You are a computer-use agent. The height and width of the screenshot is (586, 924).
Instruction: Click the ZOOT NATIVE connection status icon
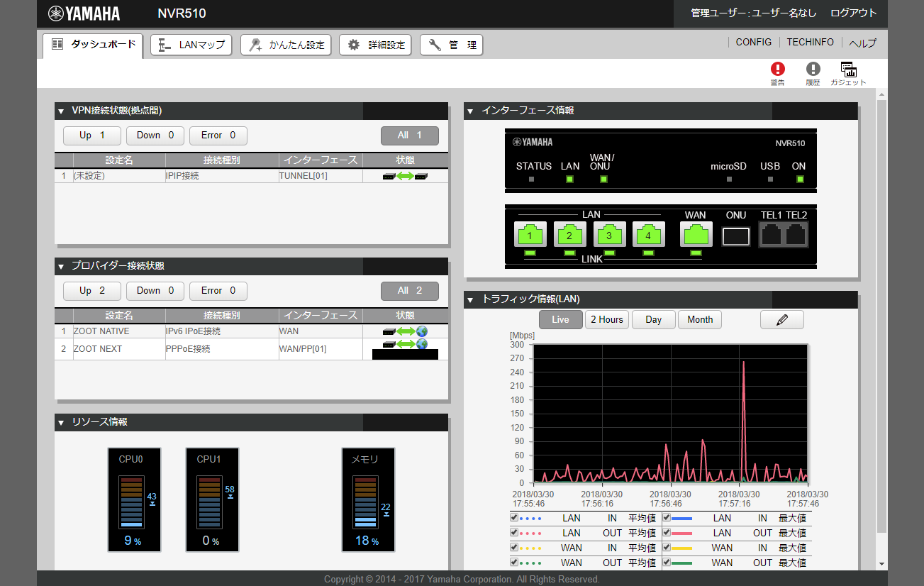point(405,331)
